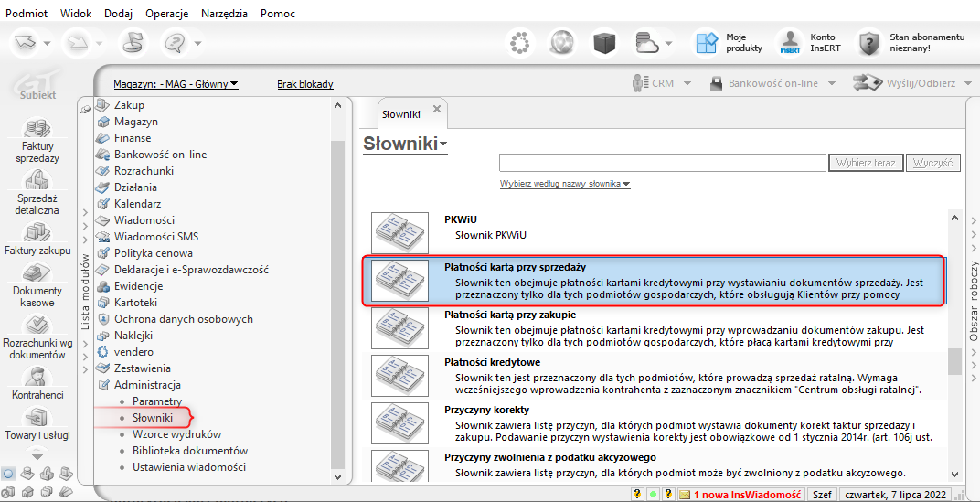The image size is (980, 502).
Task: Click the envelope icon in status bar
Action: tap(685, 494)
